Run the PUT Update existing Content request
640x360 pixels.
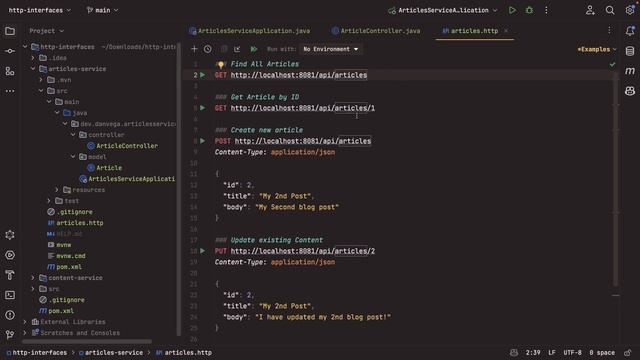coord(202,251)
